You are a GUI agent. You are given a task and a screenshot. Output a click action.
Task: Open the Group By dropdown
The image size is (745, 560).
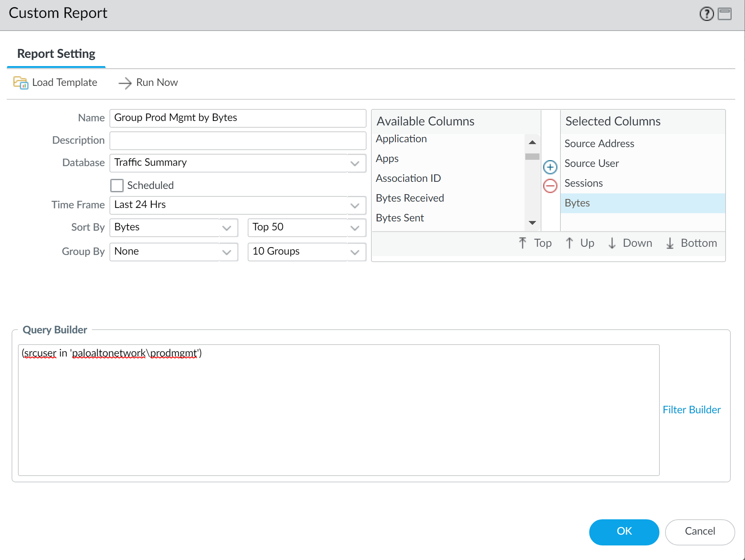[227, 252]
